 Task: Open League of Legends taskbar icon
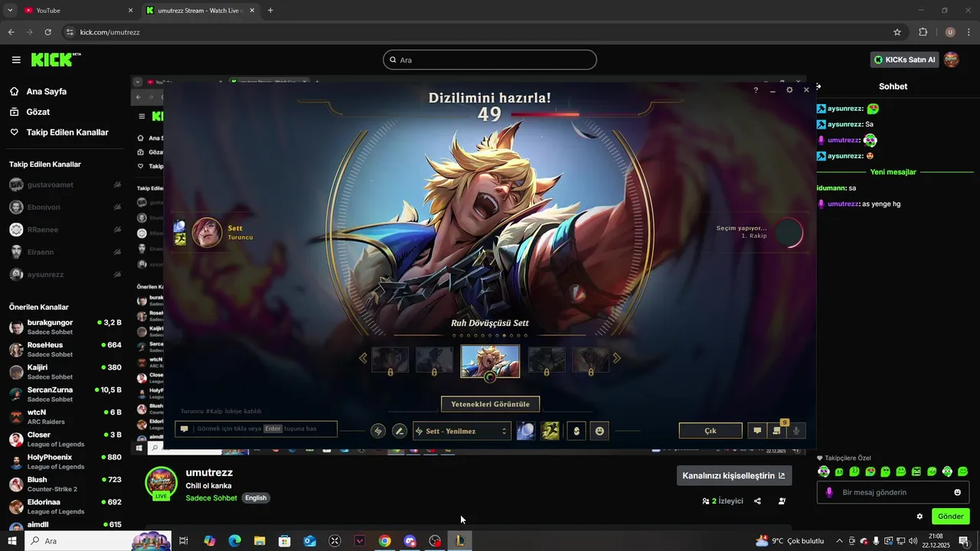[x=460, y=541]
